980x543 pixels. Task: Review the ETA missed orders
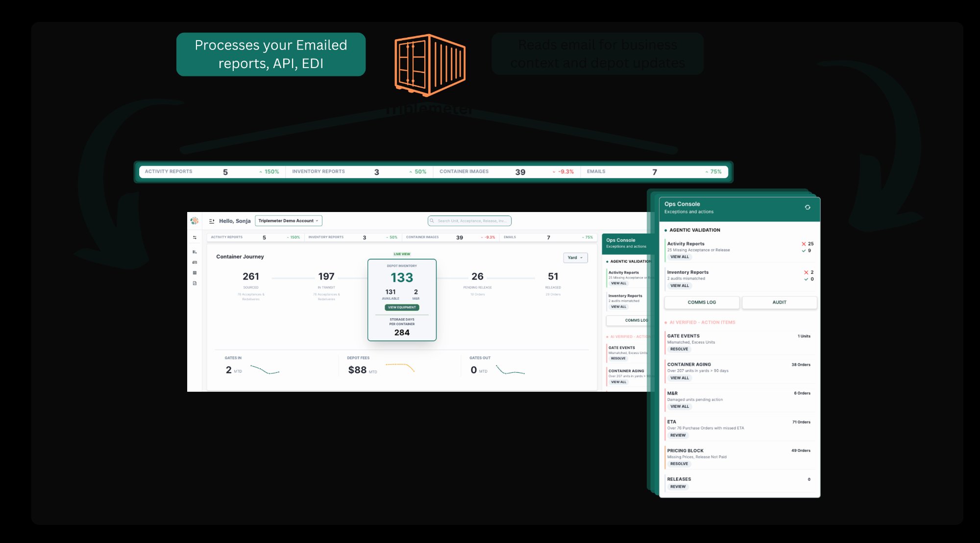[x=678, y=435]
